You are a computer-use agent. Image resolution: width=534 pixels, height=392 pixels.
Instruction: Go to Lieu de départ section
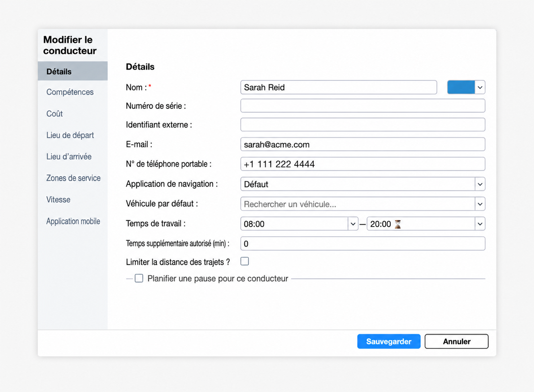(x=70, y=135)
